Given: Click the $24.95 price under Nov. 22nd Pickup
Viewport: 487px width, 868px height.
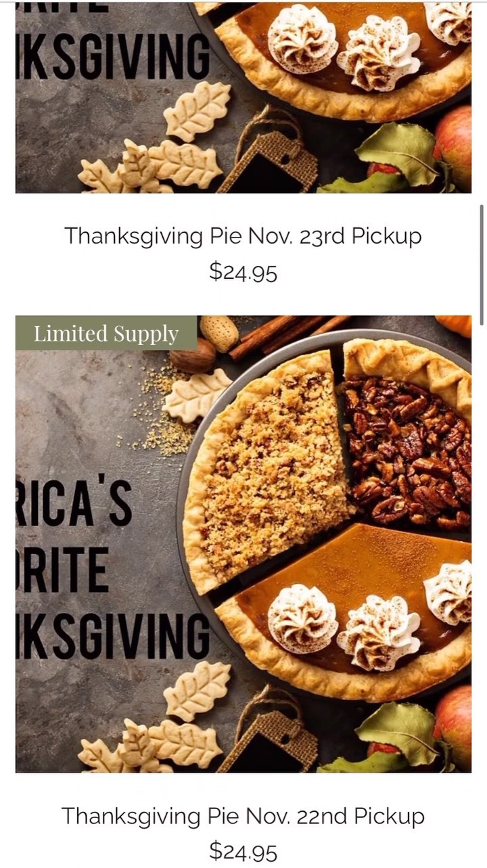Looking at the screenshot, I should tap(243, 850).
